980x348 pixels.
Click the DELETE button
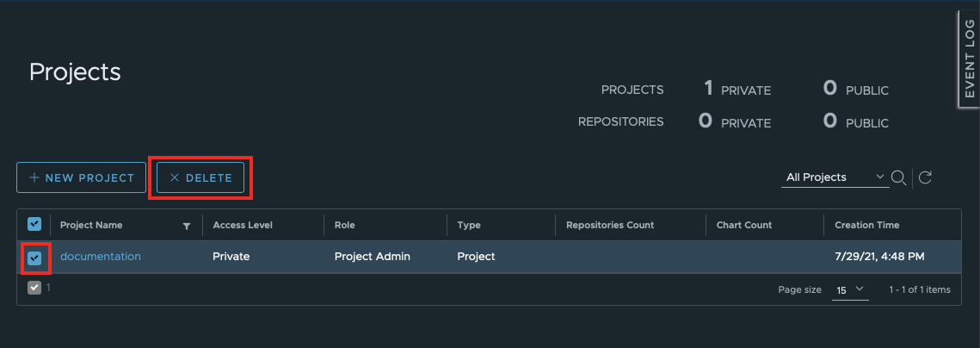point(200,177)
